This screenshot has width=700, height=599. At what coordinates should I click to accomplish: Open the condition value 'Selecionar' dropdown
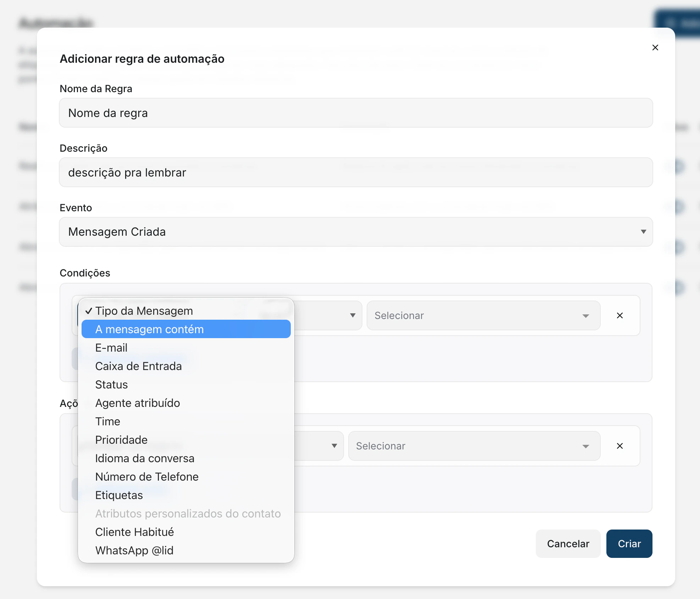tap(483, 315)
